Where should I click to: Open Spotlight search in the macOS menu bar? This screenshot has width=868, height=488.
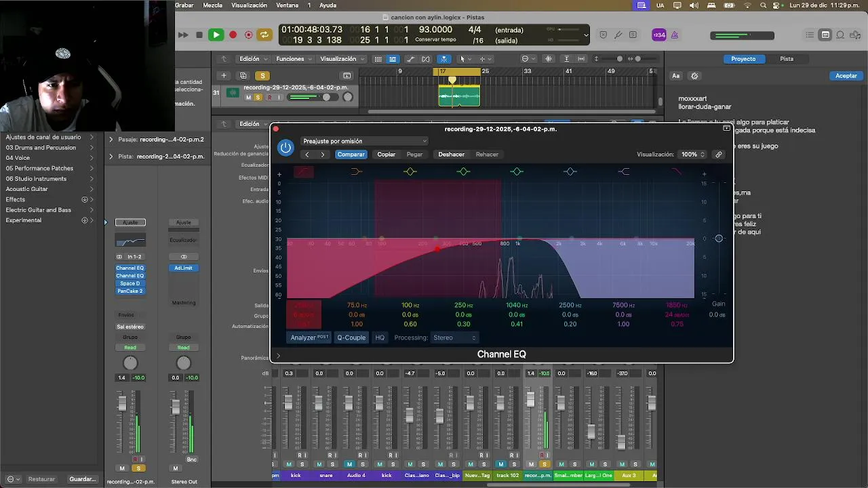point(764,5)
